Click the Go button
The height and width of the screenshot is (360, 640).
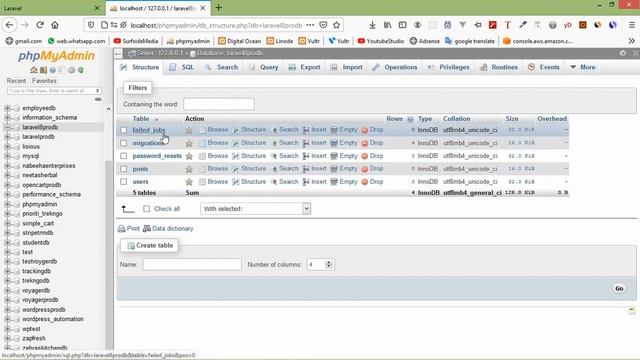(x=619, y=289)
